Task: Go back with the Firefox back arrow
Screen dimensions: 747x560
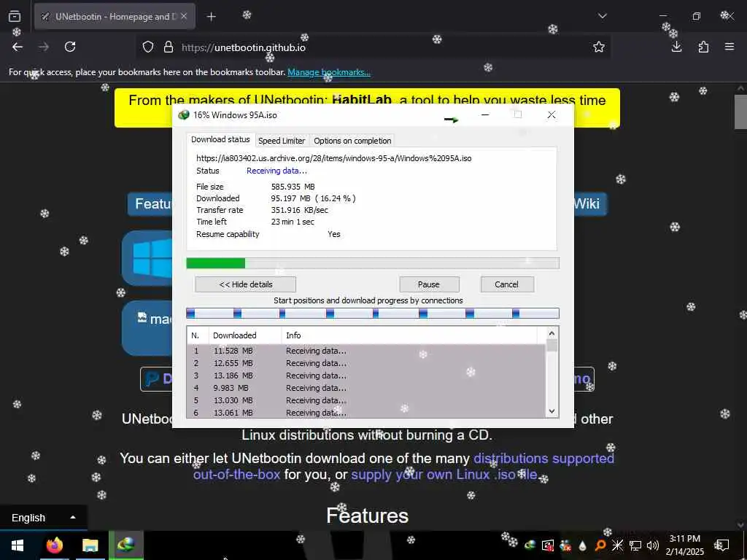Action: point(18,47)
